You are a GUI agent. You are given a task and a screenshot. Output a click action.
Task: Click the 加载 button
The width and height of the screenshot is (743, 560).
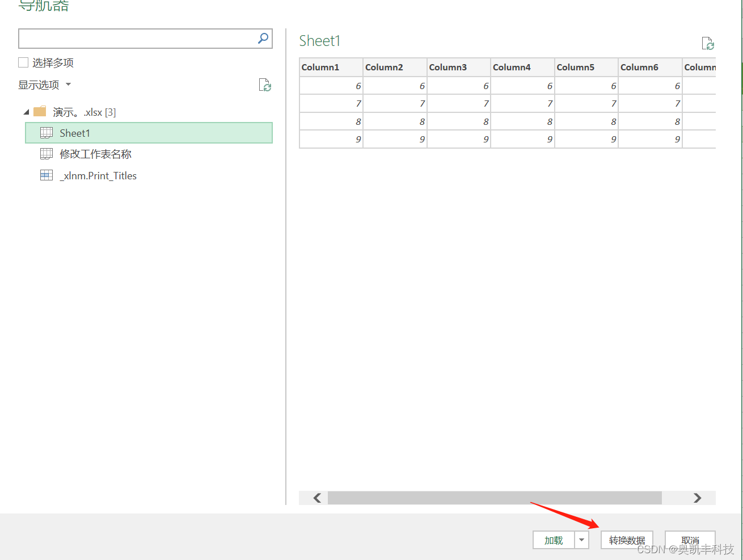click(554, 540)
